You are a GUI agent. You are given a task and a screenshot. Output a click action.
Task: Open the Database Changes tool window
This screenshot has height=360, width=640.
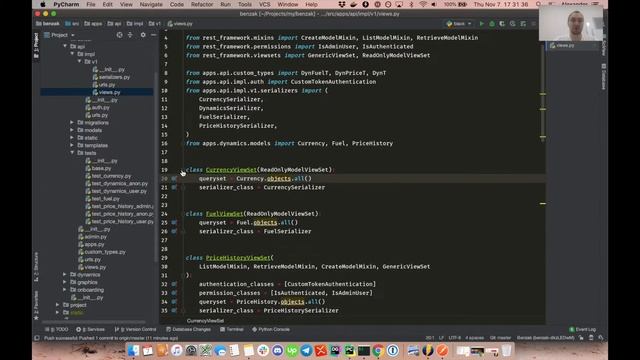point(189,329)
